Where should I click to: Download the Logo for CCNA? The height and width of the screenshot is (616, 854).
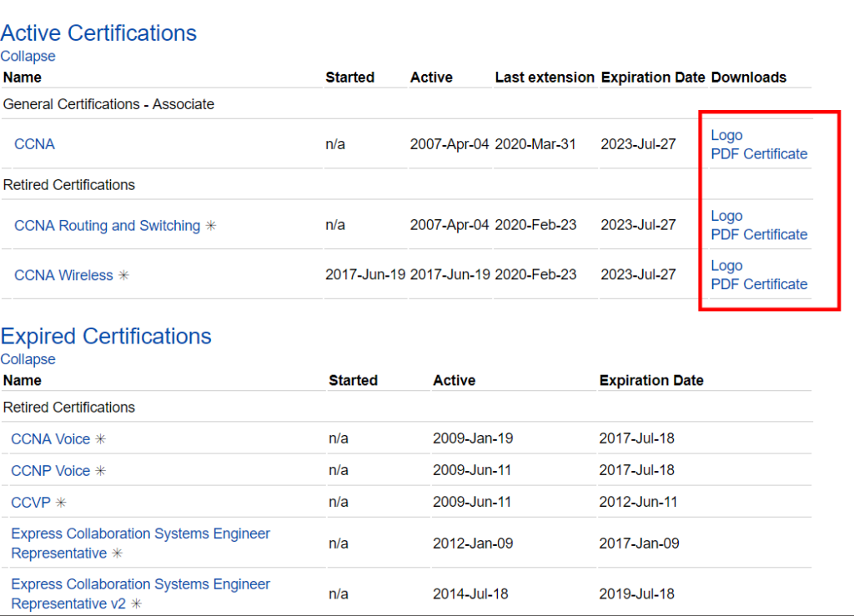(726, 135)
